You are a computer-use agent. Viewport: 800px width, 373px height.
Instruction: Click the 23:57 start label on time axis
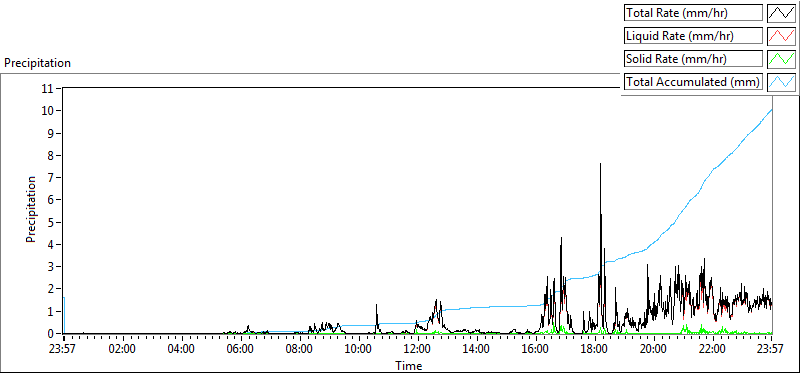[x=63, y=350]
